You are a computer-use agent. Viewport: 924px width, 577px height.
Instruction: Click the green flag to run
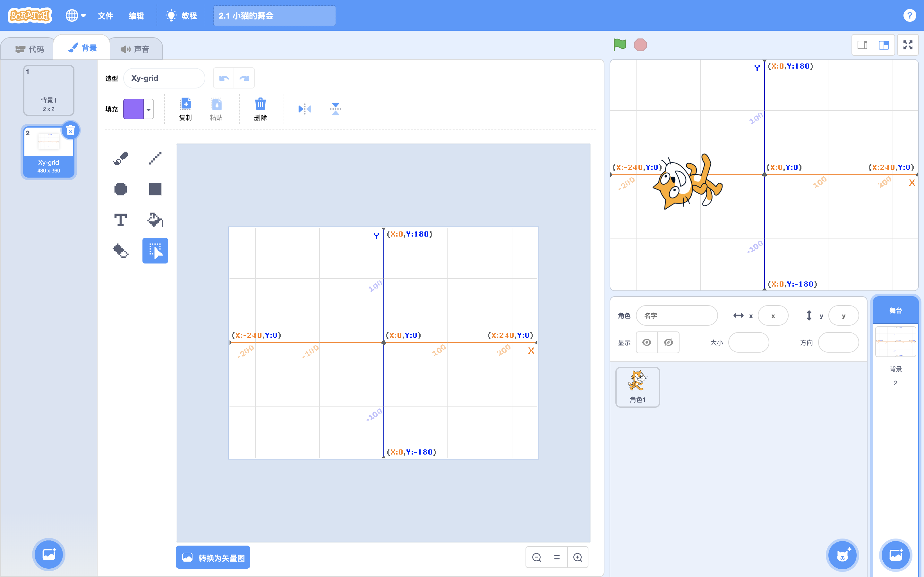(x=619, y=45)
